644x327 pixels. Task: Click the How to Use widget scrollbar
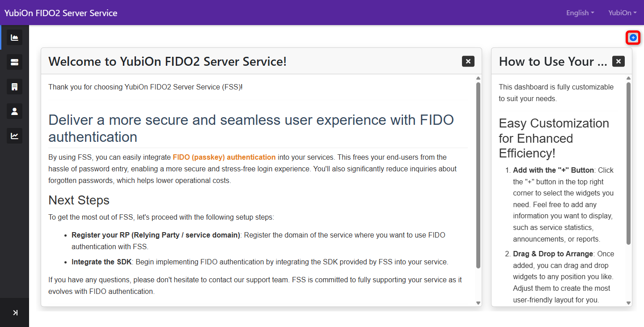click(x=628, y=163)
